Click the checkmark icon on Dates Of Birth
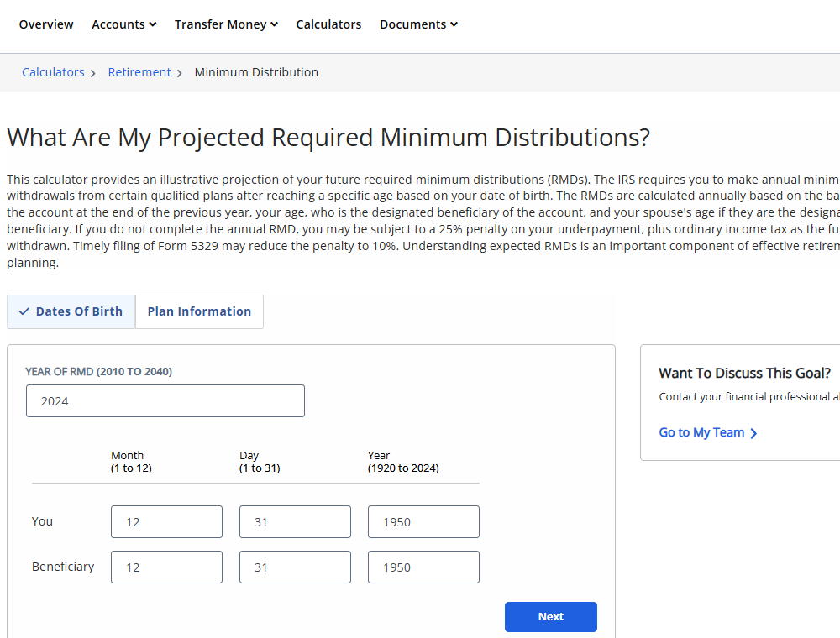Screen dimensions: 840x638 pos(24,311)
